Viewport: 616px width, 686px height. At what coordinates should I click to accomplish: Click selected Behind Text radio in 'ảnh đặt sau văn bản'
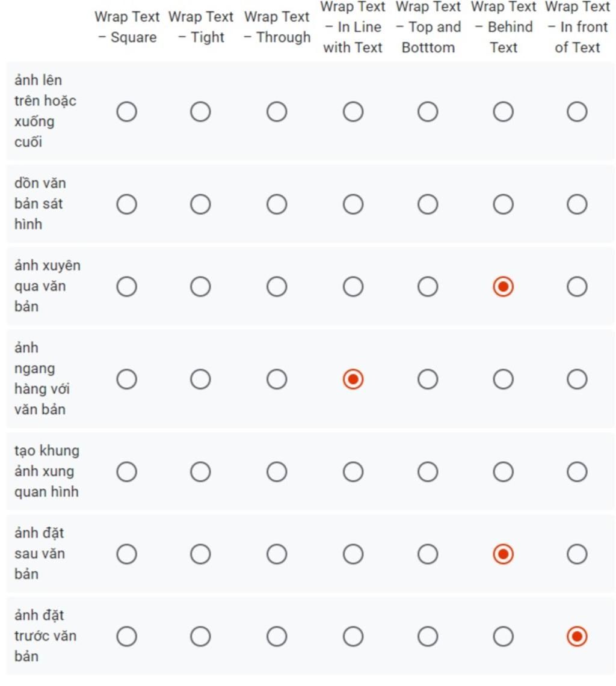coord(503,554)
